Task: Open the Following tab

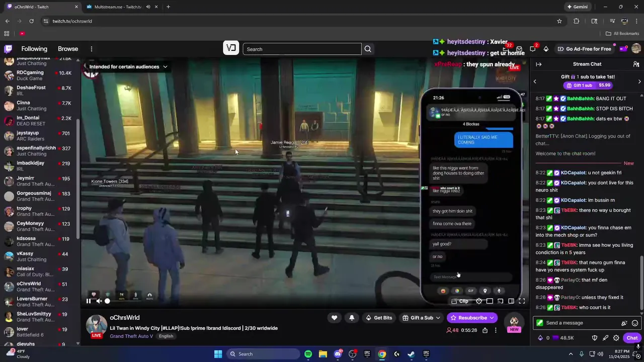Action: click(x=34, y=49)
